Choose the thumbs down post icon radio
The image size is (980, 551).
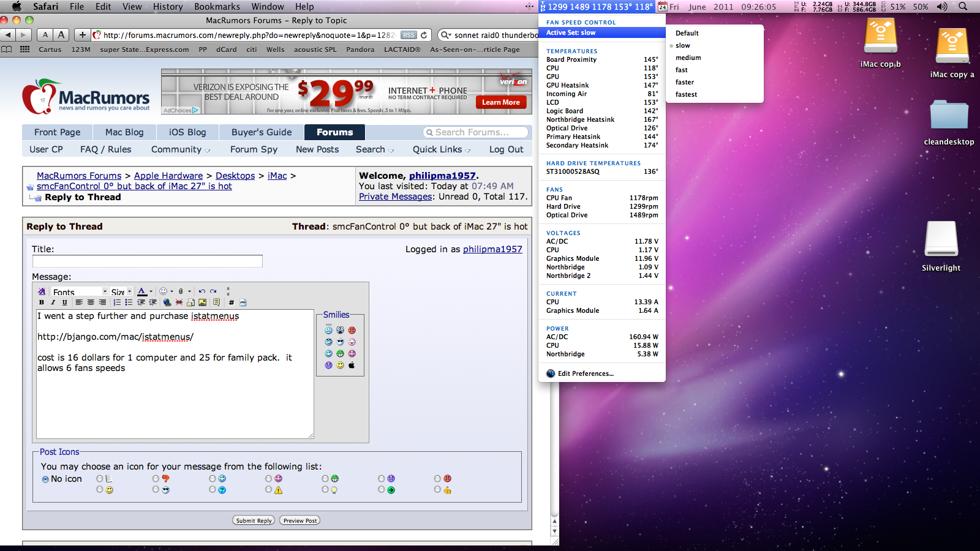point(156,478)
